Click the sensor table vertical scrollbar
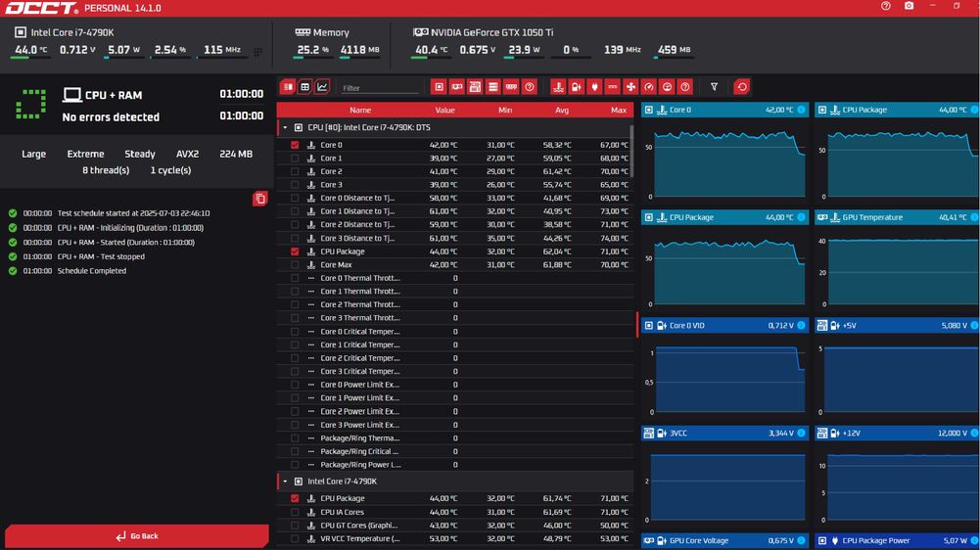Viewport: 980px width, 550px height. point(631,150)
